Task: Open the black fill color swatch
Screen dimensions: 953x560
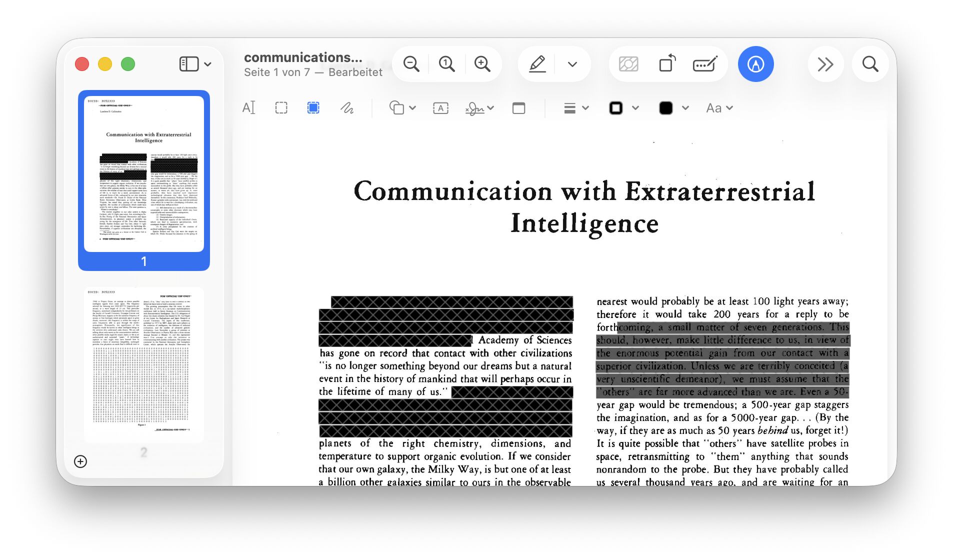Action: tap(665, 108)
